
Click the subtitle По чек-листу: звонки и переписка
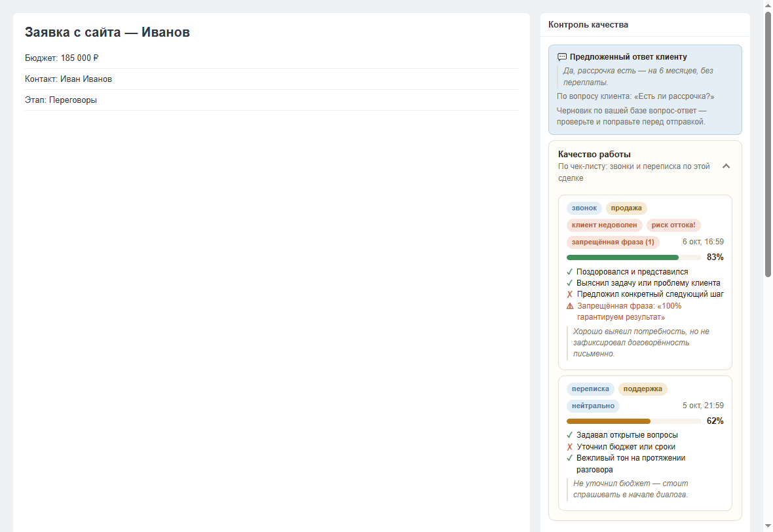pos(634,172)
